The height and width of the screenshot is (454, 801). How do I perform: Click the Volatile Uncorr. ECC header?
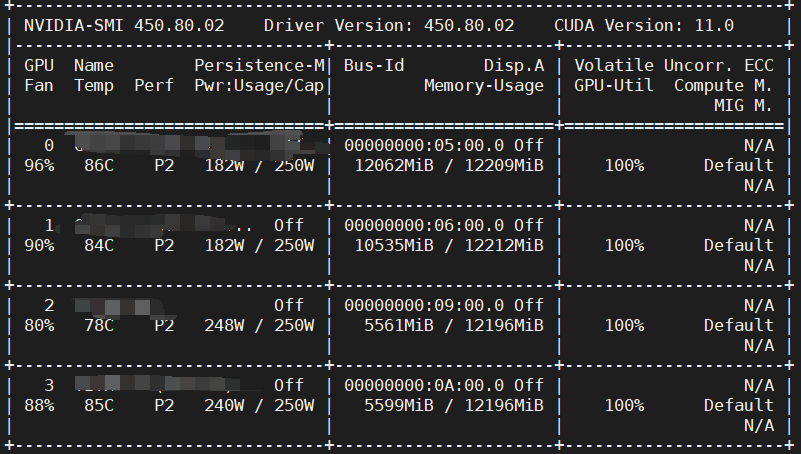click(x=674, y=65)
